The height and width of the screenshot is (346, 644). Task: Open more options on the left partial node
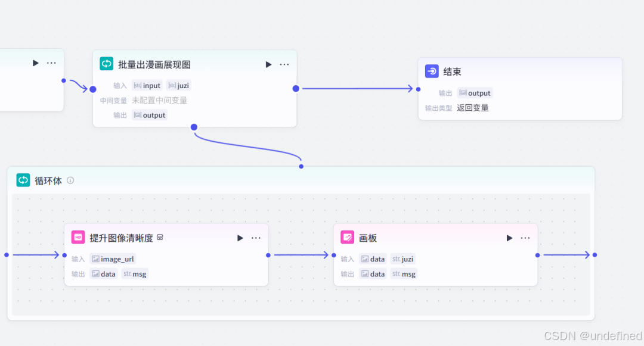(51, 63)
